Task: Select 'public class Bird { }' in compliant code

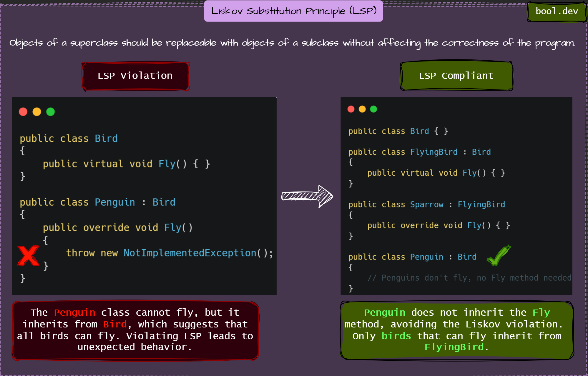Action: (398, 131)
